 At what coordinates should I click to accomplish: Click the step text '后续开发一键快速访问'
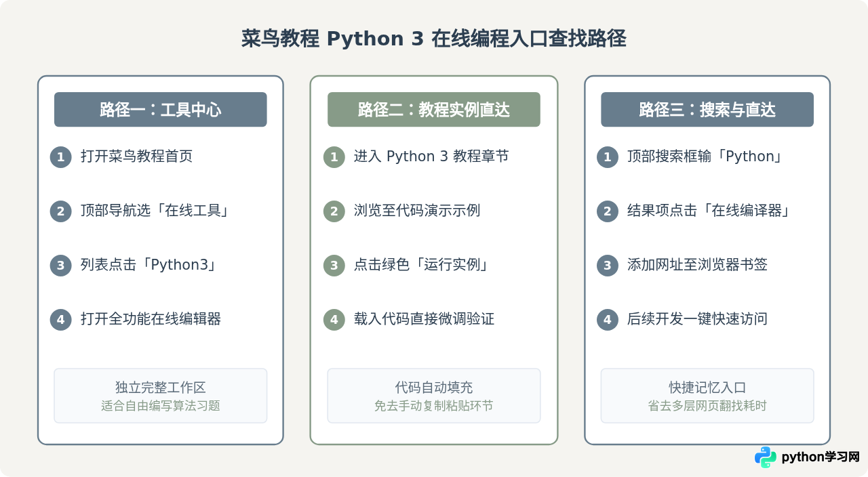pyautogui.click(x=697, y=319)
